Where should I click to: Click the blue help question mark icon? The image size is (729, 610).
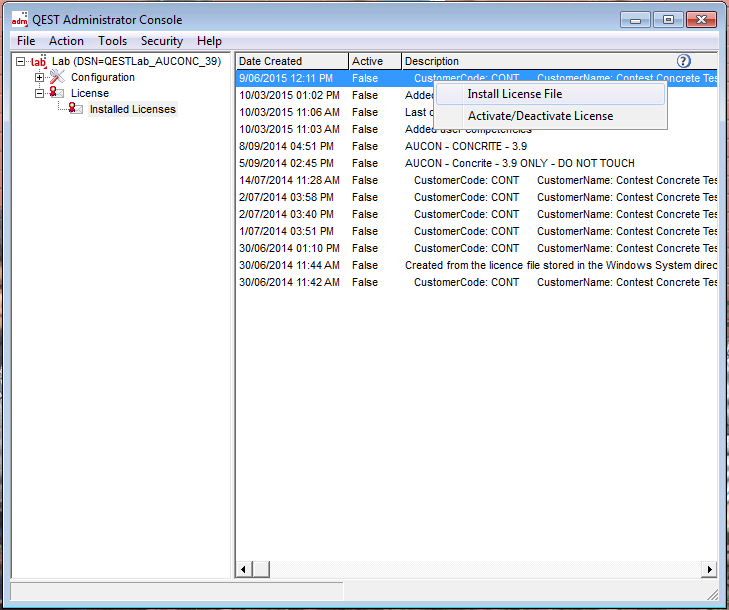coord(684,61)
